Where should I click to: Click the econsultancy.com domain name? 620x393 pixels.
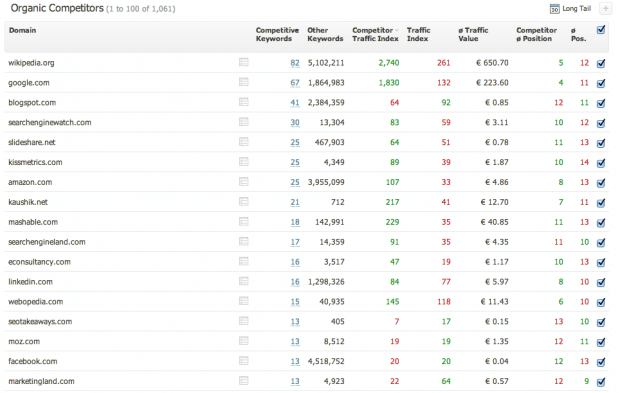40,262
